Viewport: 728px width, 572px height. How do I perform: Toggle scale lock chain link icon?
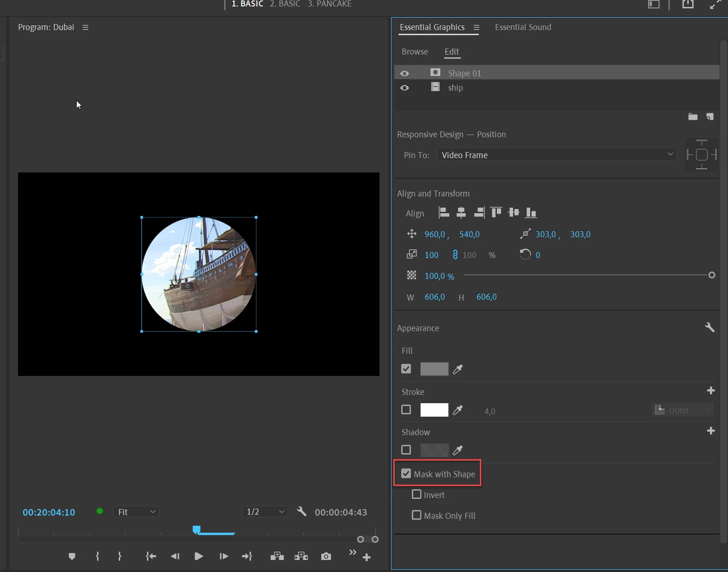click(x=455, y=255)
